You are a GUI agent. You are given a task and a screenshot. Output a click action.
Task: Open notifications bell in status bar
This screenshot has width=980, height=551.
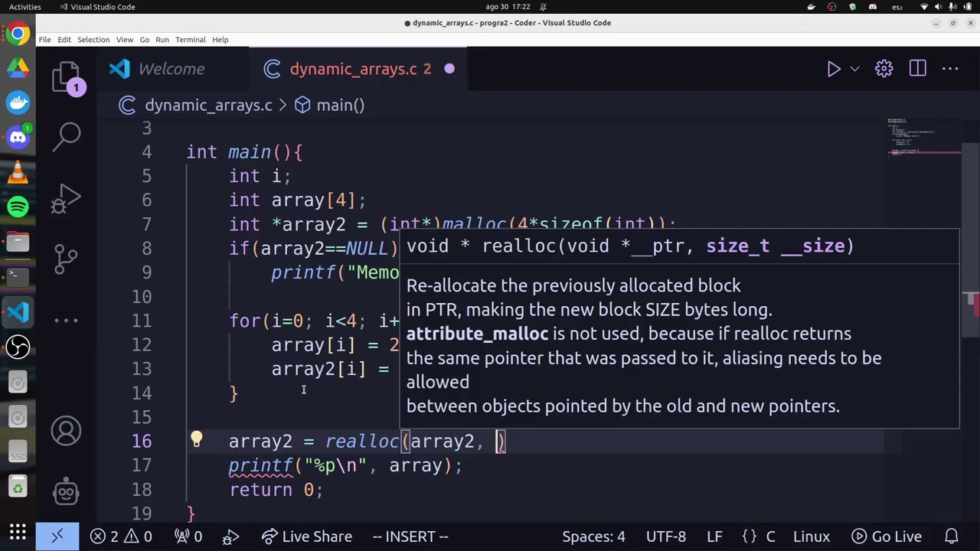952,536
